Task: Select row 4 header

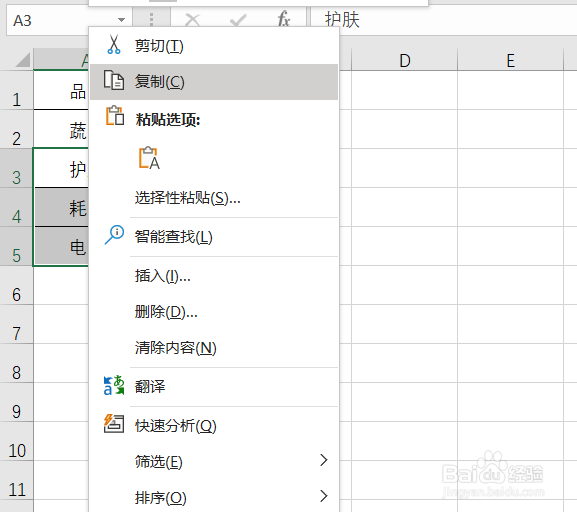Action: (17, 208)
